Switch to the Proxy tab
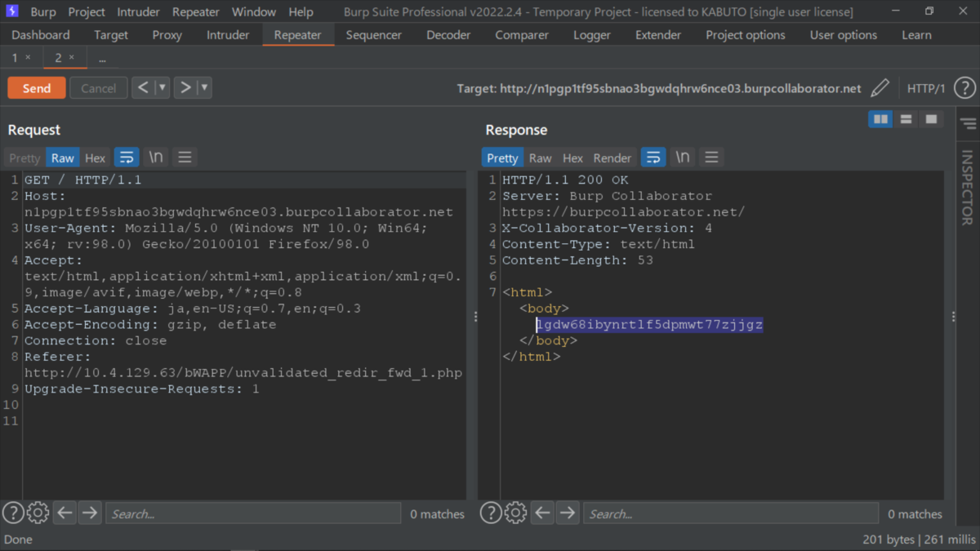 167,35
